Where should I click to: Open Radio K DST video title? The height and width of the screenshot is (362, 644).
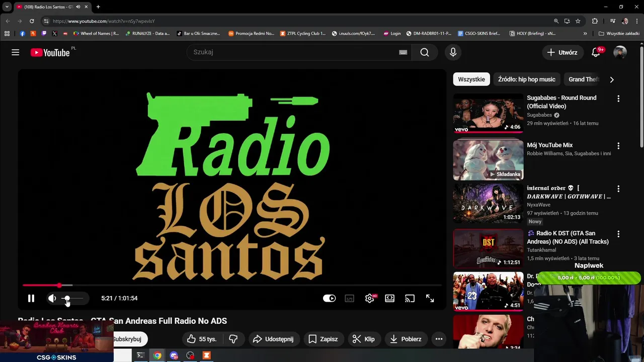click(x=568, y=237)
